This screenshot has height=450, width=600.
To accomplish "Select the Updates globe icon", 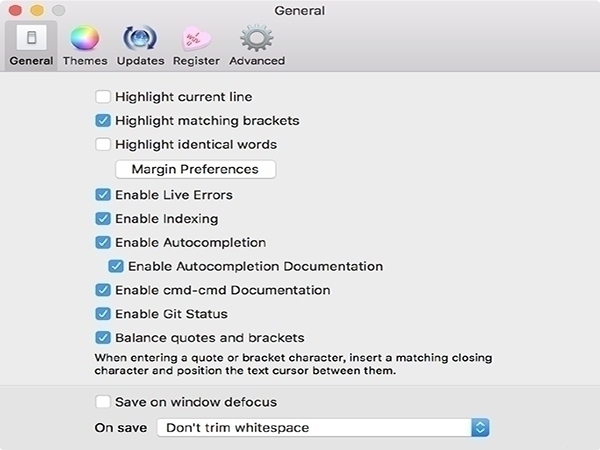I will tap(140, 38).
